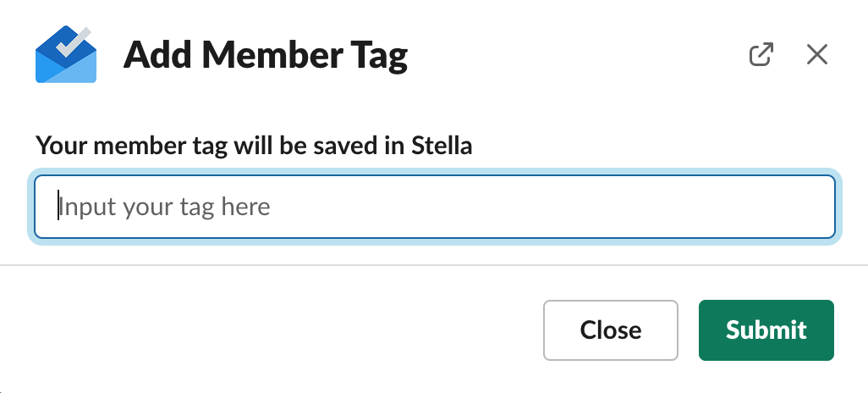Click the "Your member tag will be saved" label

(x=254, y=146)
